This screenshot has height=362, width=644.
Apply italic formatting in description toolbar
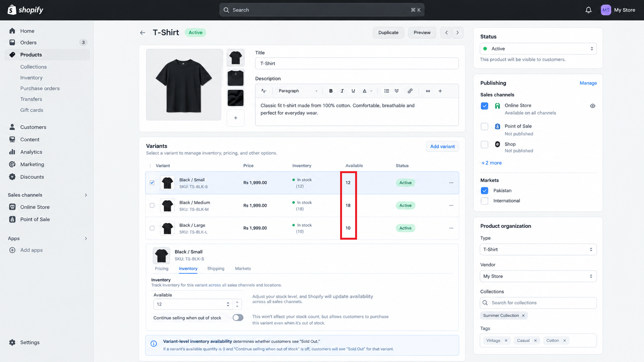[x=342, y=91]
